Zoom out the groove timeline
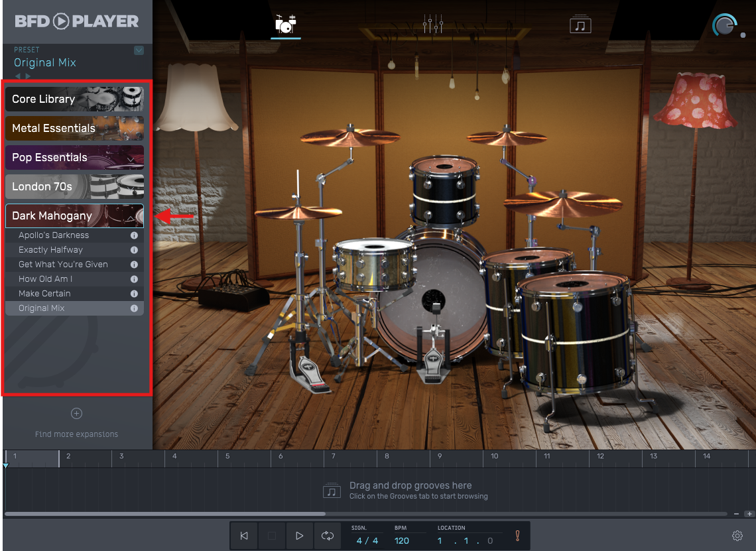 [736, 514]
